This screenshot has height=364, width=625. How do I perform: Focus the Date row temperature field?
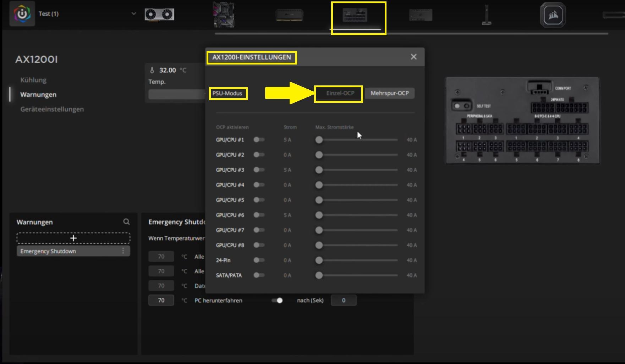pyautogui.click(x=161, y=286)
